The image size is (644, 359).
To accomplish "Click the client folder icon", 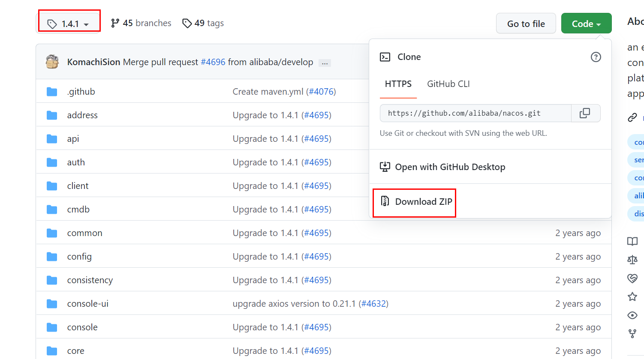I will (x=52, y=186).
